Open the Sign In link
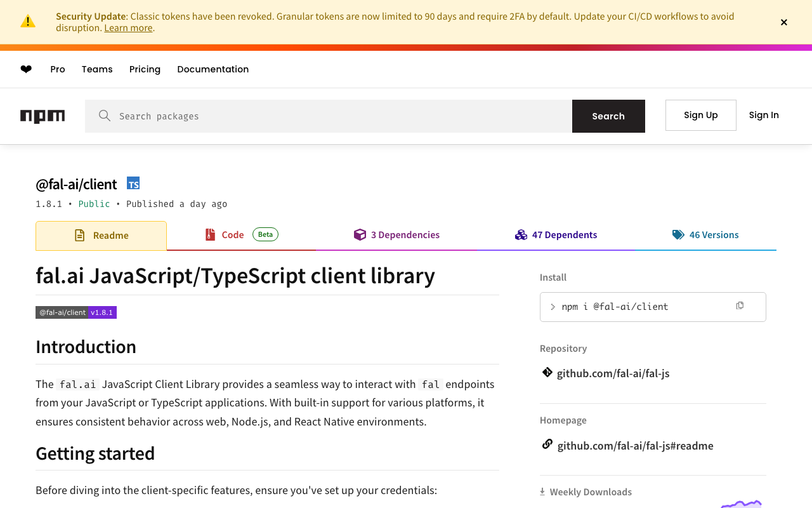The width and height of the screenshot is (812, 508). click(x=764, y=115)
